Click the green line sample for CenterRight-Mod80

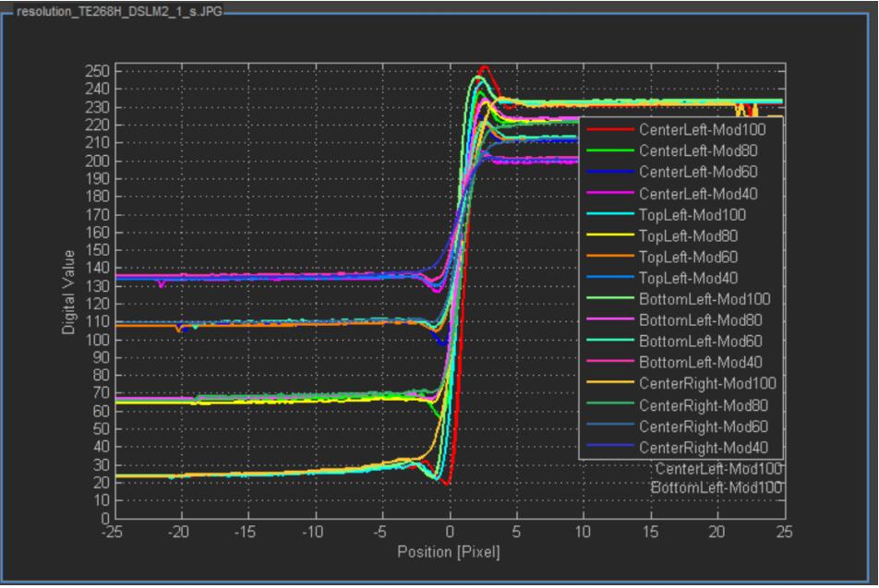pos(608,404)
